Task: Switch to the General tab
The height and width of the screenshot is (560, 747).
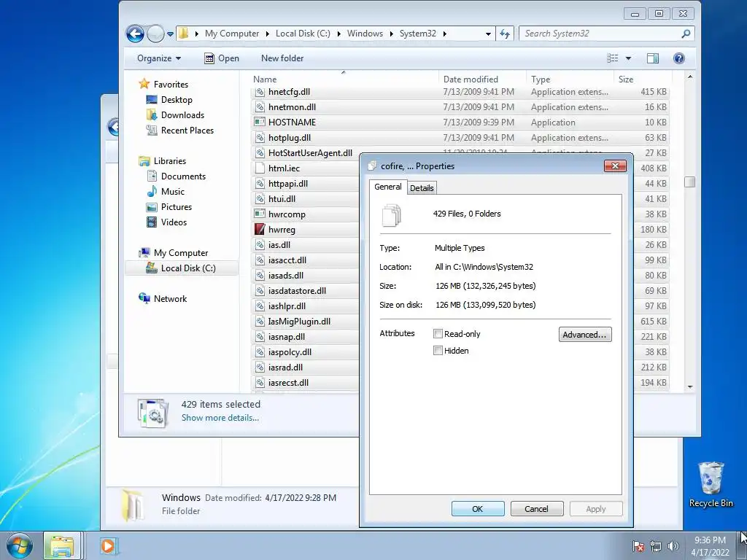Action: (388, 187)
